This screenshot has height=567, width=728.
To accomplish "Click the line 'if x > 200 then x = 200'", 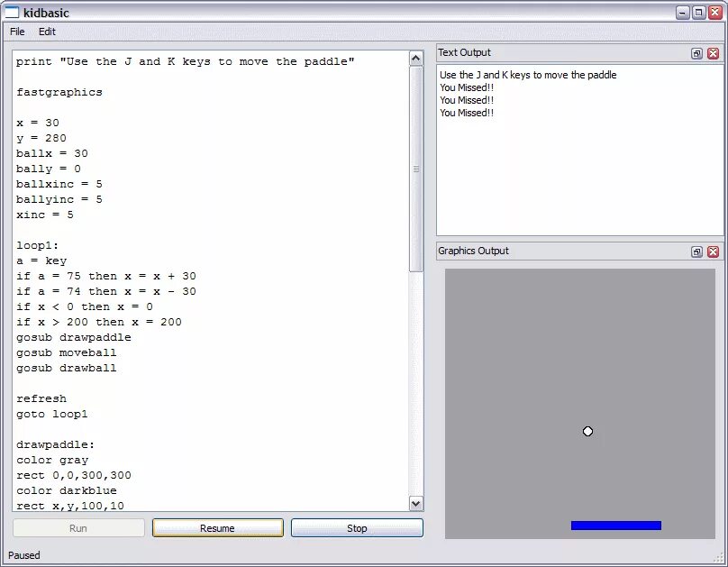I will (x=99, y=322).
